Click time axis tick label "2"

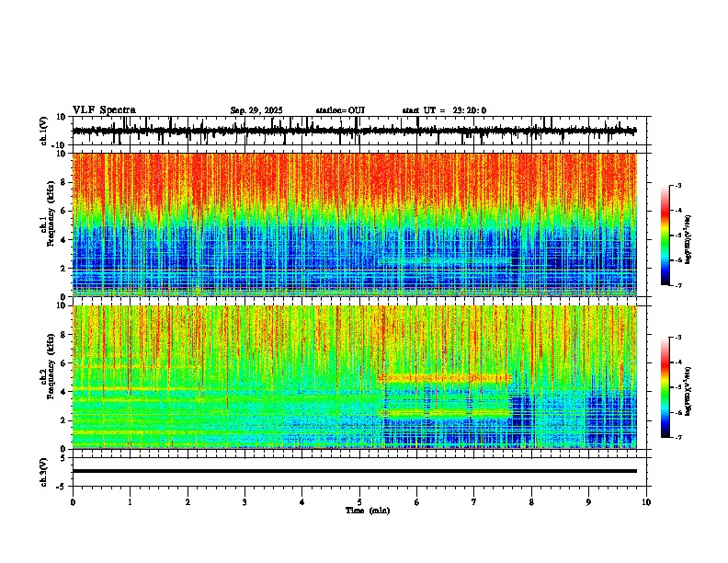click(188, 502)
